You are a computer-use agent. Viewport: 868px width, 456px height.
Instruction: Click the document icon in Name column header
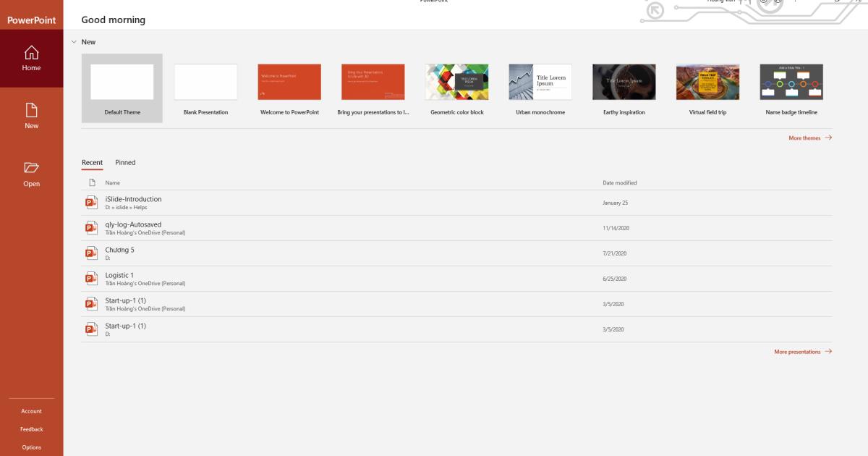coord(92,182)
